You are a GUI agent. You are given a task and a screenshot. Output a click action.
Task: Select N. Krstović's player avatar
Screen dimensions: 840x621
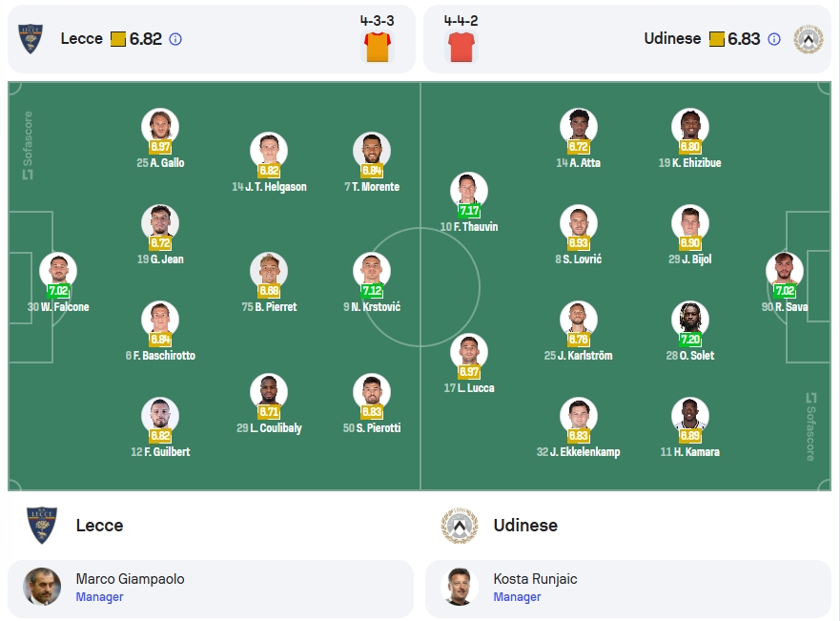(372, 271)
